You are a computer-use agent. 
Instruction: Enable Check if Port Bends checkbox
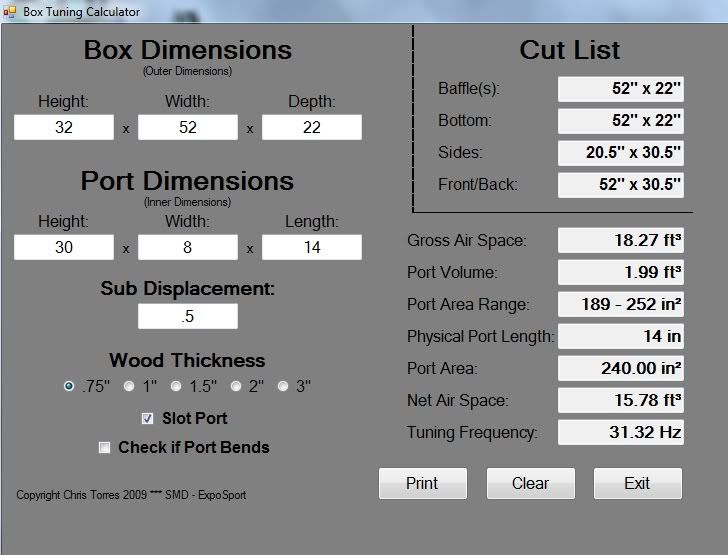pos(104,447)
